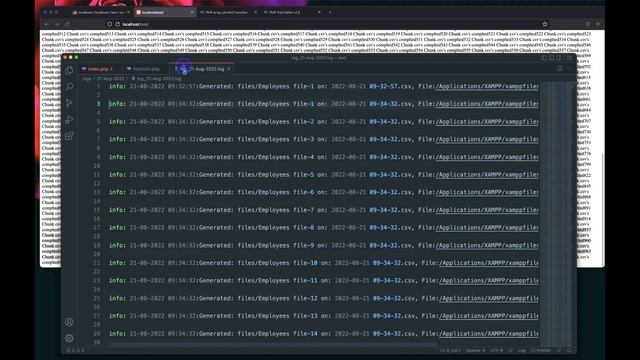Toggle the Secondary Side Bar layout icon
The image size is (640, 360).
click(x=559, y=58)
